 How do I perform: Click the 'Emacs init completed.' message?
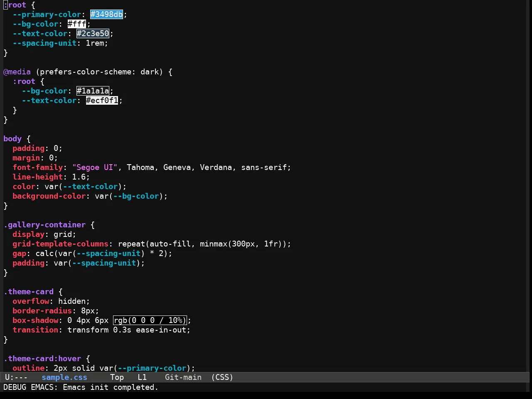click(111, 387)
